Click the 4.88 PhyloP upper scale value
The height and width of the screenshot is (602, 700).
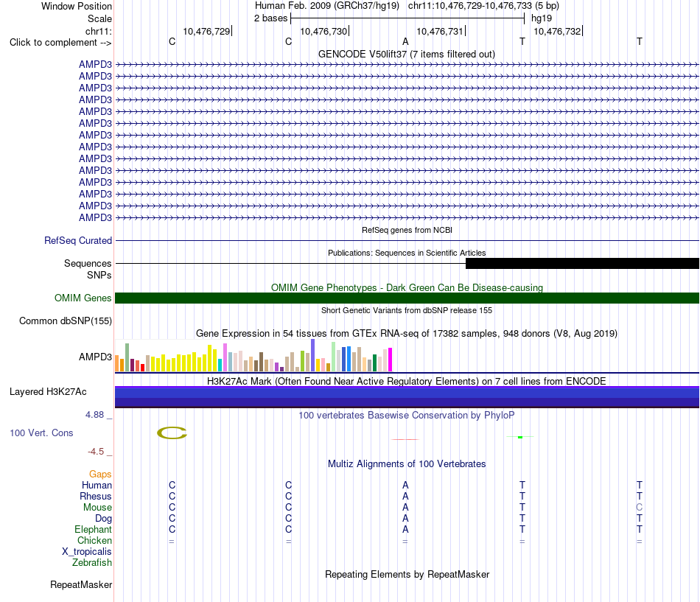tap(94, 414)
